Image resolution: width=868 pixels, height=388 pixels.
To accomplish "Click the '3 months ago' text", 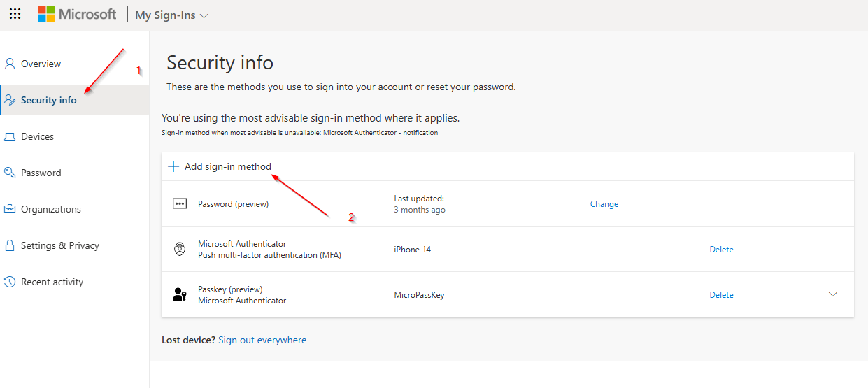I will (420, 210).
